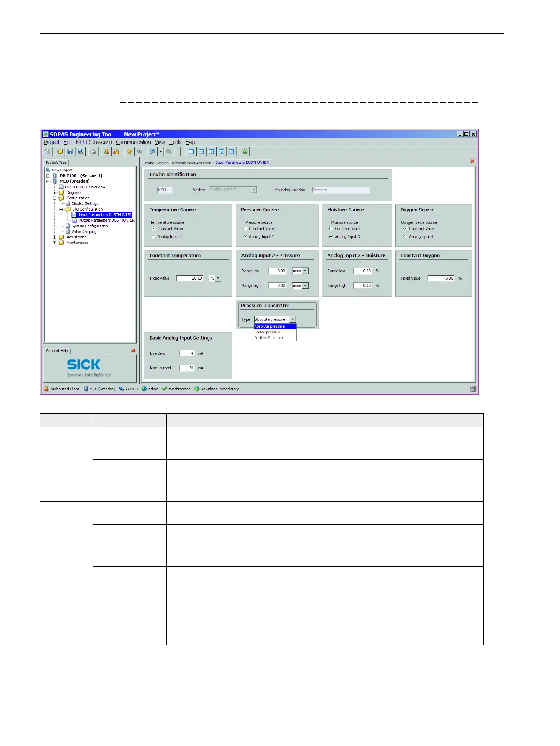560x746 pixels.
Task: Open the View menu
Action: click(x=160, y=142)
